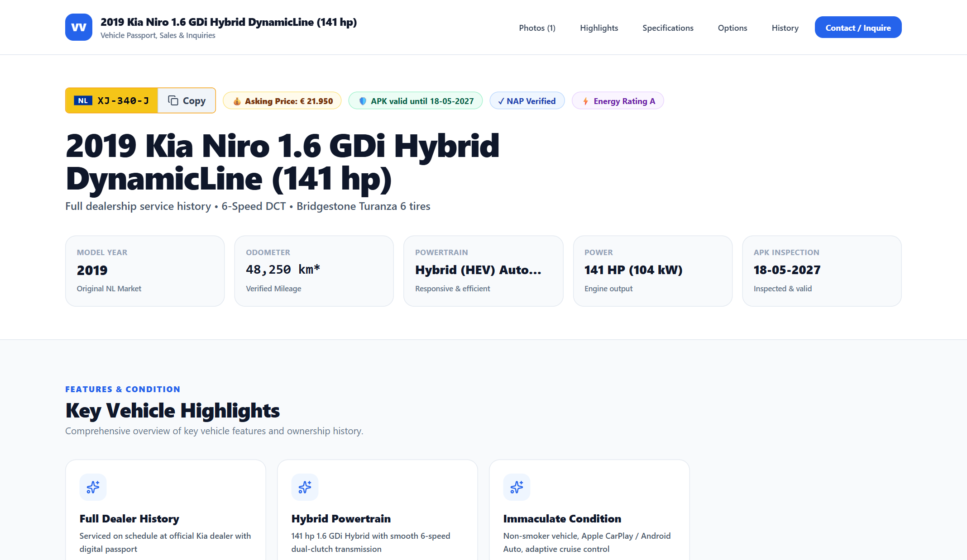
Task: Click the APK valid until 18-05-2027 badge
Action: coord(416,101)
